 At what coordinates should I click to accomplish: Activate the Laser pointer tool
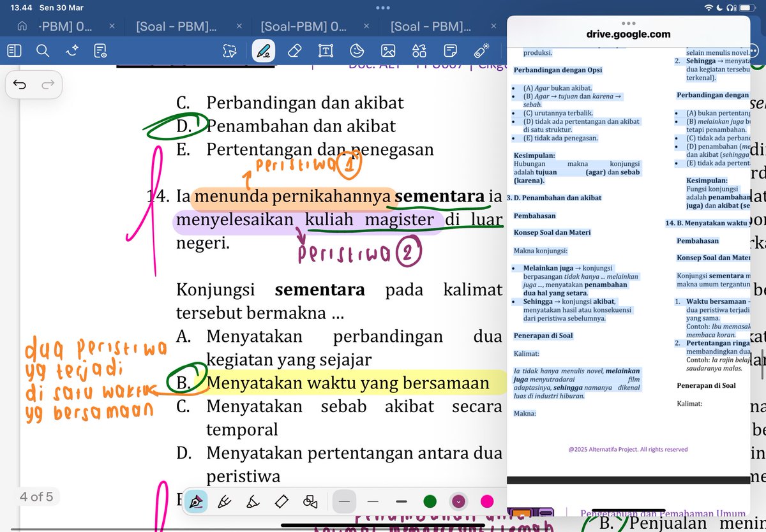pos(481,51)
